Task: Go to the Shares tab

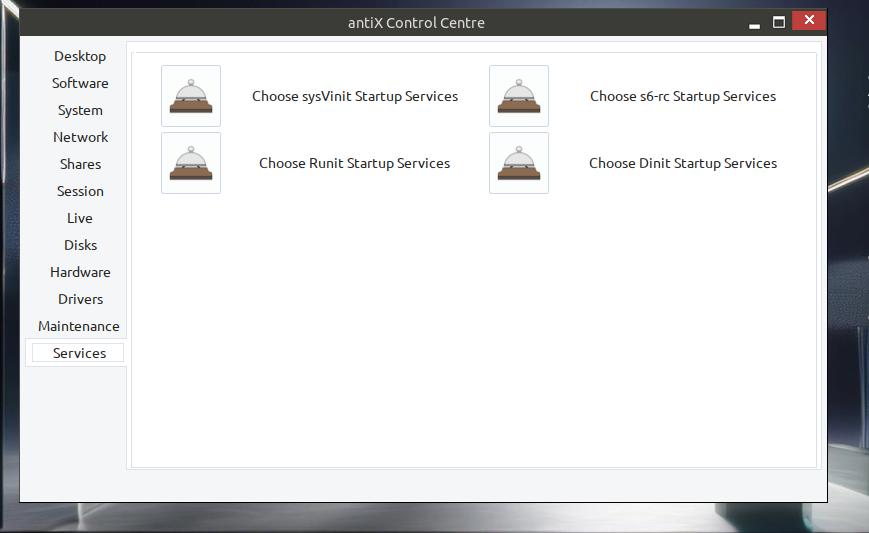Action: coord(80,165)
